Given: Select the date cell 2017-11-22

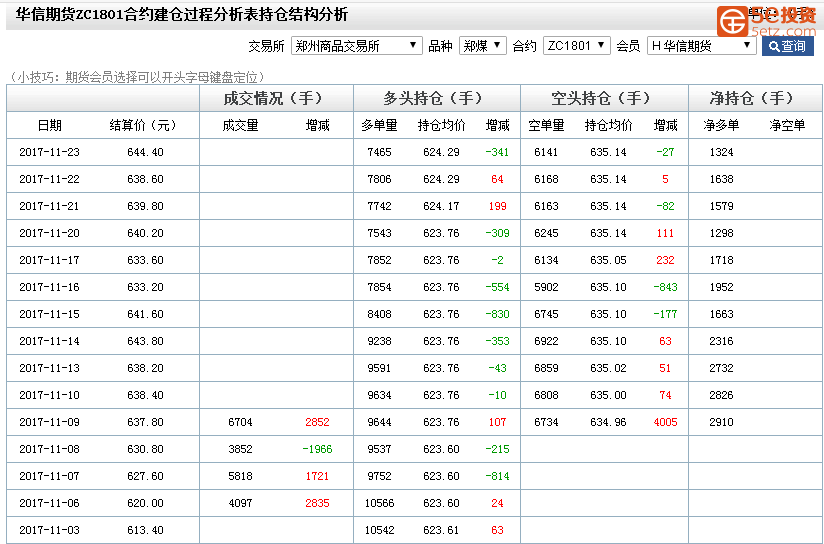Looking at the screenshot, I should (x=49, y=179).
